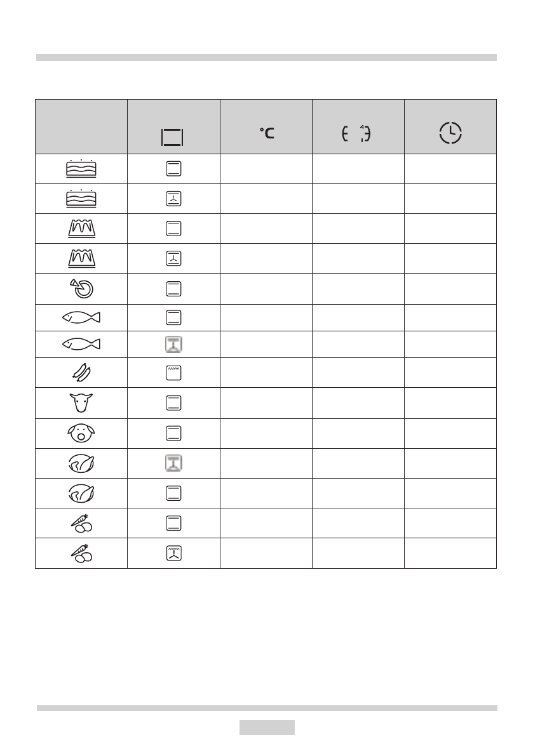The width and height of the screenshot is (533, 756).
Task: Select the pork pig face icon
Action: 81,433
